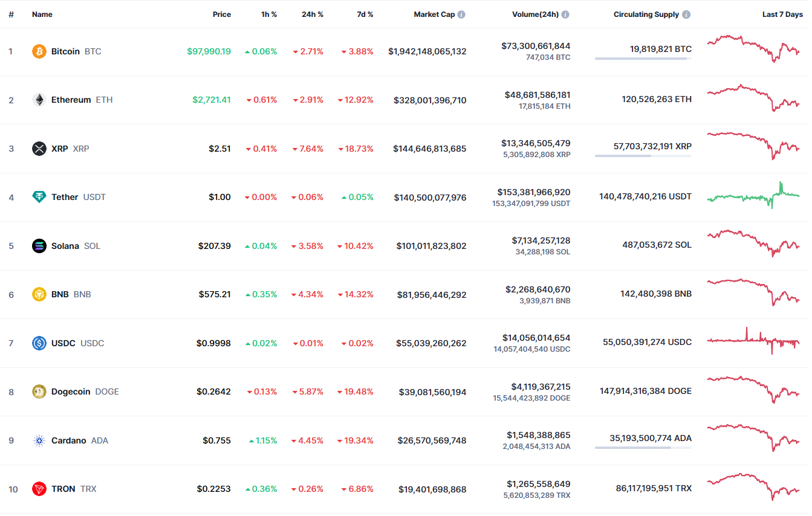Click Cardano 1h change 1.15%
Image resolution: width=812 pixels, height=516 pixels.
263,440
